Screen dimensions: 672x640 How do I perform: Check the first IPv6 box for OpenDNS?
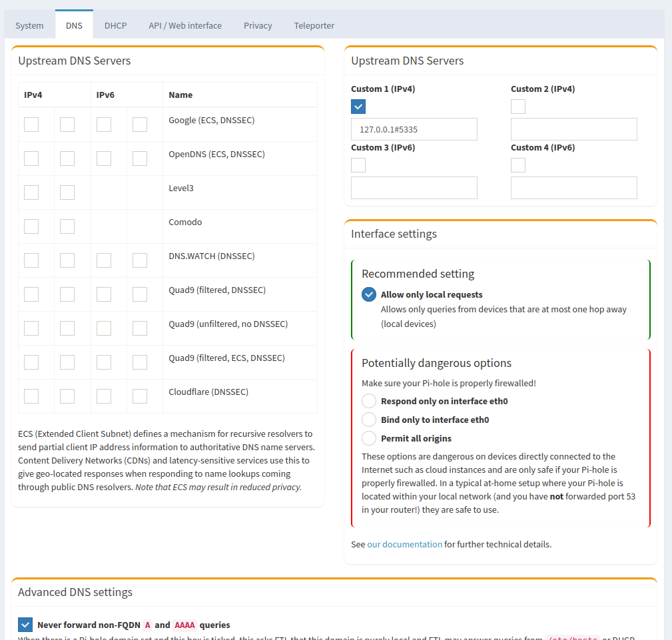pyautogui.click(x=104, y=159)
